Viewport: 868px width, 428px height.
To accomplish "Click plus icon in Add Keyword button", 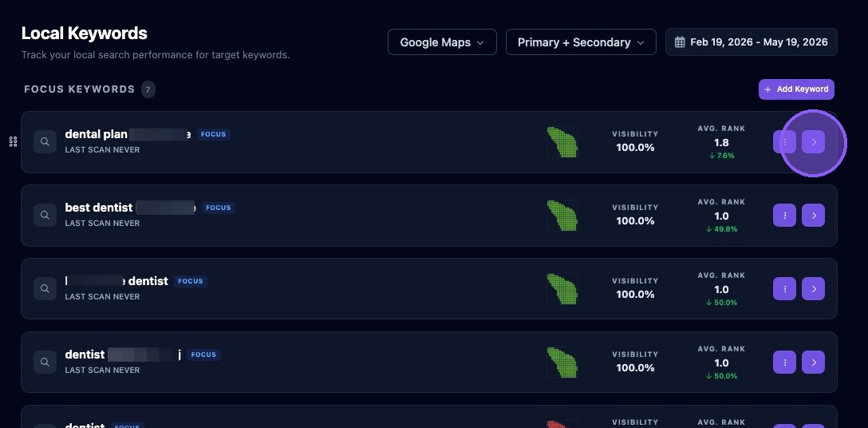I will (x=767, y=89).
